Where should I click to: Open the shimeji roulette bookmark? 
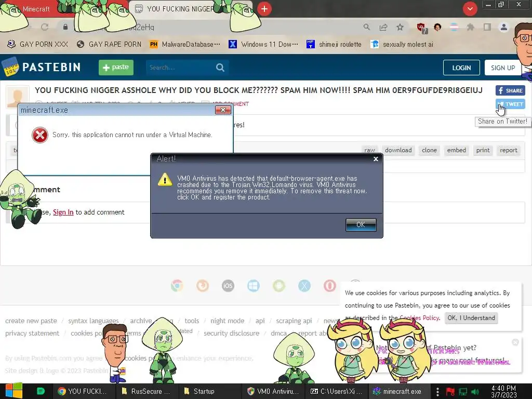(334, 44)
